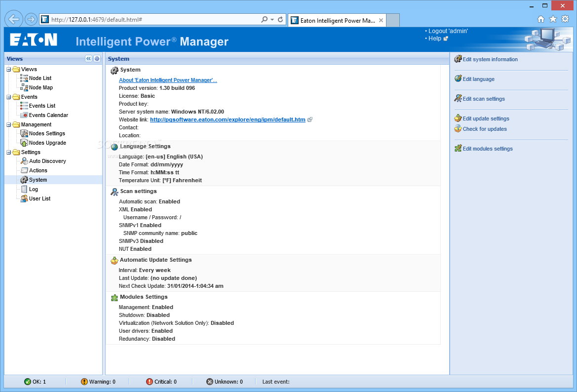Click Edit scan settings link
577x392 pixels.
click(x=484, y=99)
